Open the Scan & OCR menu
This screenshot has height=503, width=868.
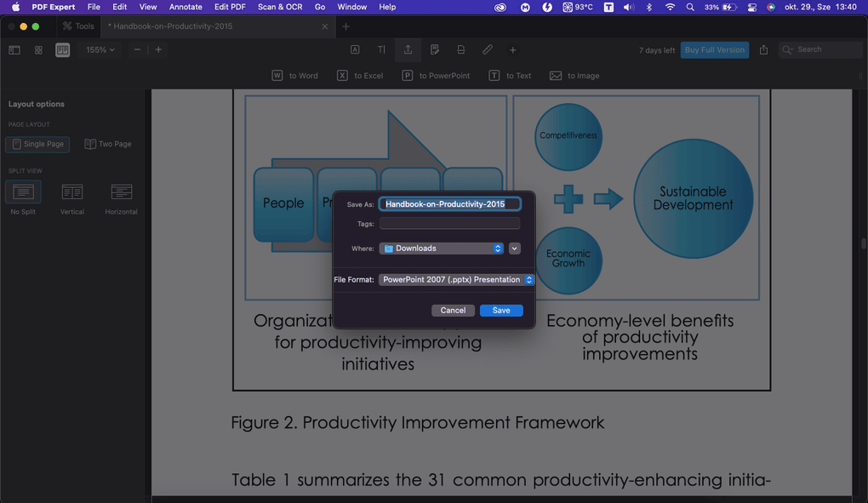pyautogui.click(x=280, y=7)
